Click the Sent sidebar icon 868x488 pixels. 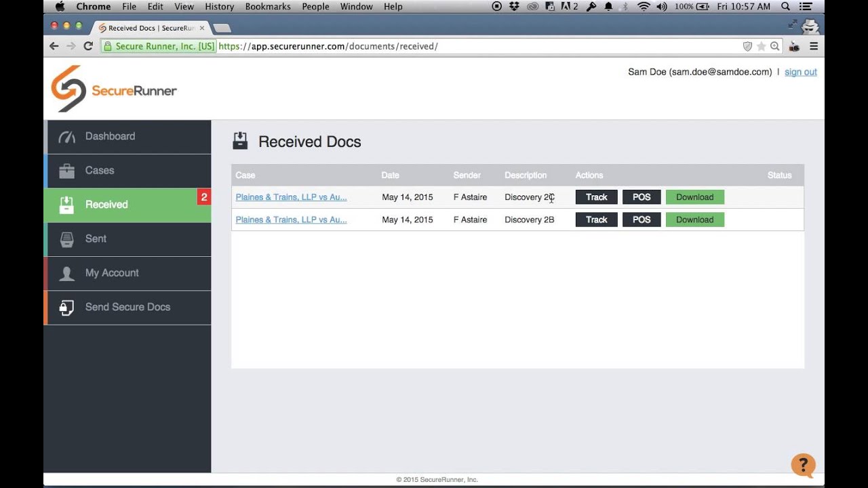tap(66, 239)
